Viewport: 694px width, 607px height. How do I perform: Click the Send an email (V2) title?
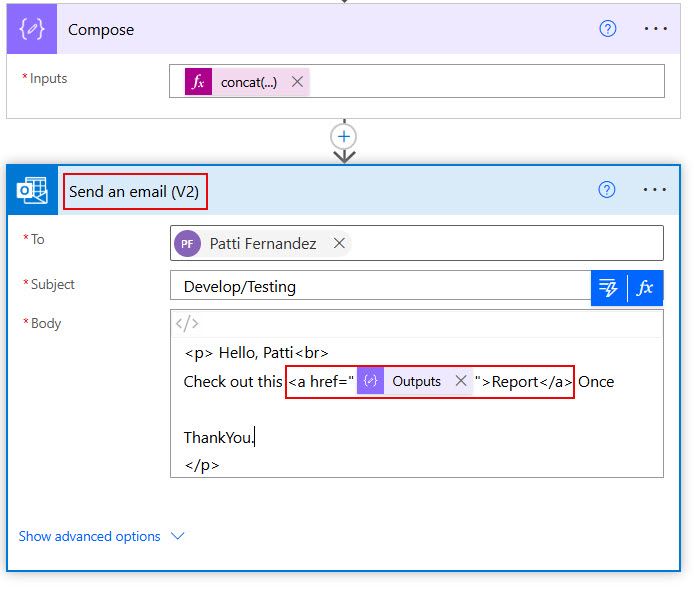pos(134,191)
